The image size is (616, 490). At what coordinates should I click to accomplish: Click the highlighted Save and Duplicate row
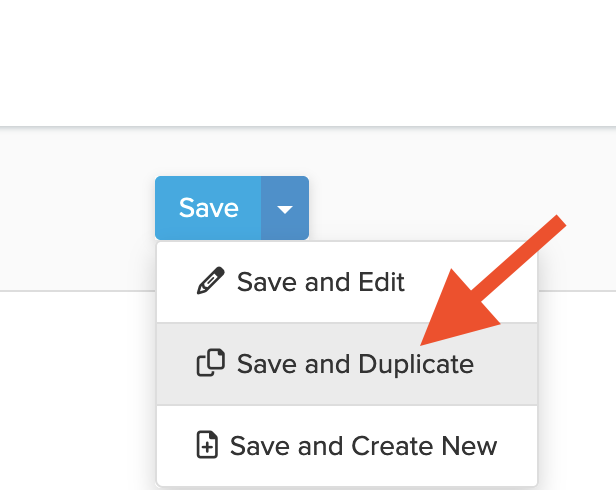pos(346,363)
